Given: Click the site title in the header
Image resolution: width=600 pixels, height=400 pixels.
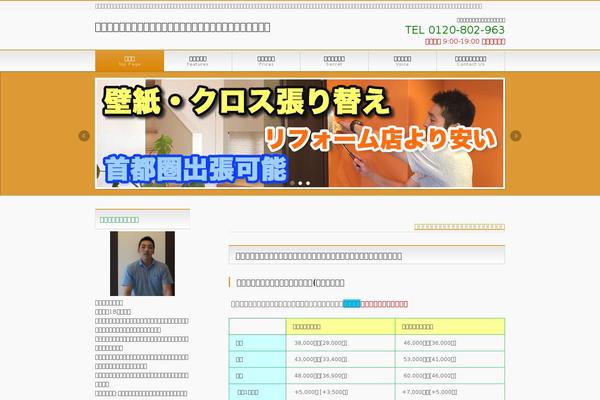Looking at the screenshot, I should tap(183, 27).
